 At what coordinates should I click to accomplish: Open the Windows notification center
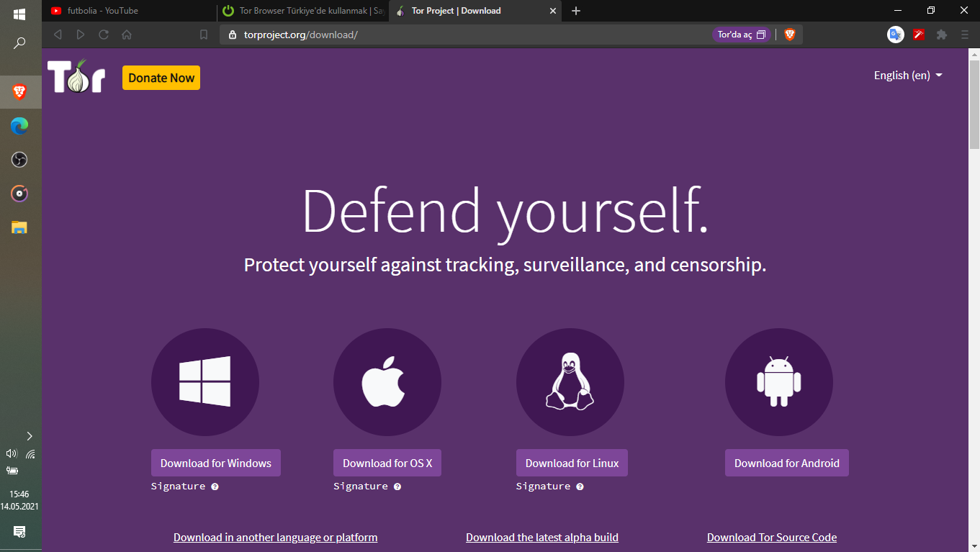point(19,532)
